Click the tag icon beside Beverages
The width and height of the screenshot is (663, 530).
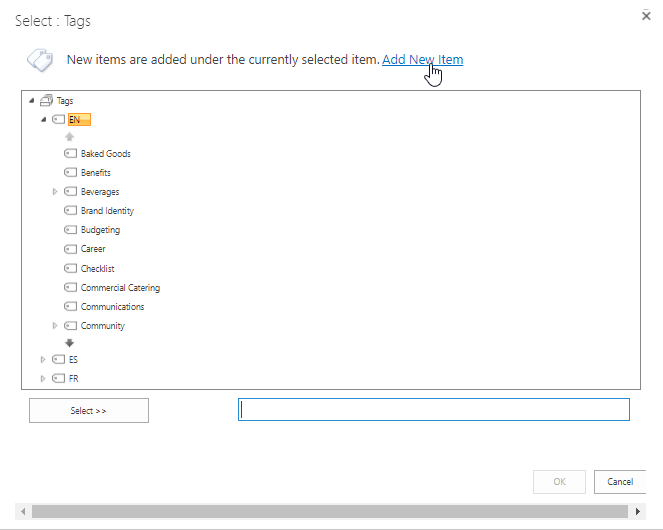(70, 192)
